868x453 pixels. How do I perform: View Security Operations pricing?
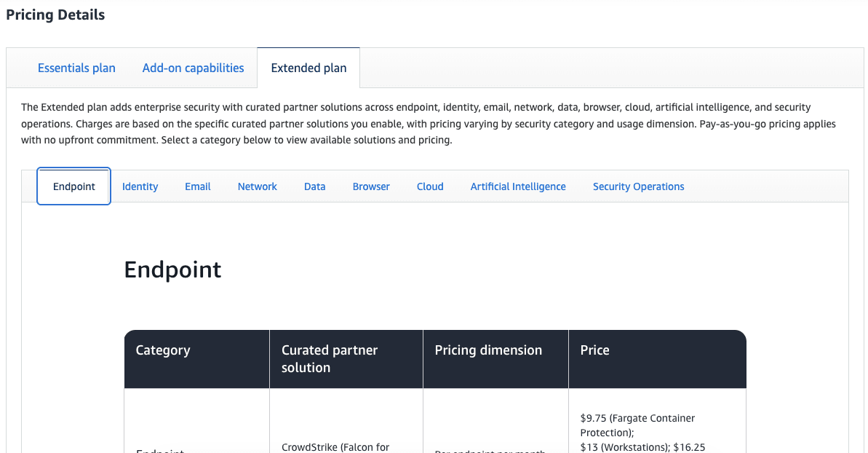638,186
